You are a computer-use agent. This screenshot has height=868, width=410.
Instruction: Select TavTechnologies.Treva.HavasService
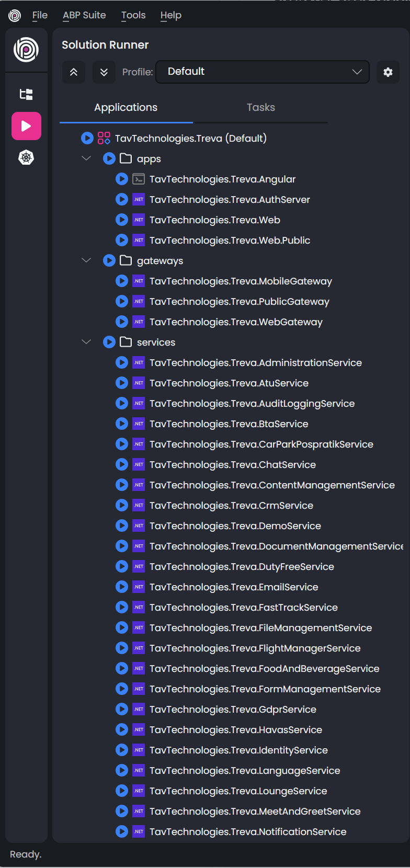pyautogui.click(x=236, y=729)
